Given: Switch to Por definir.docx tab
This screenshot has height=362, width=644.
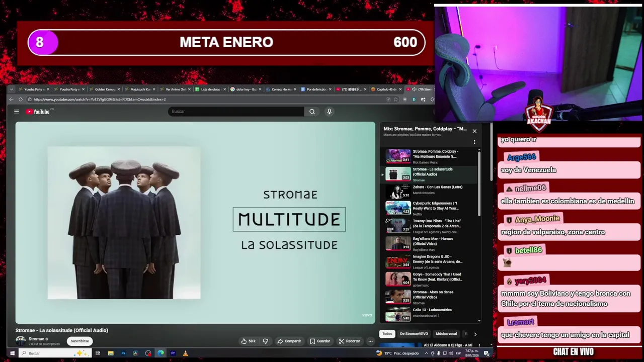Looking at the screenshot, I should click(316, 89).
